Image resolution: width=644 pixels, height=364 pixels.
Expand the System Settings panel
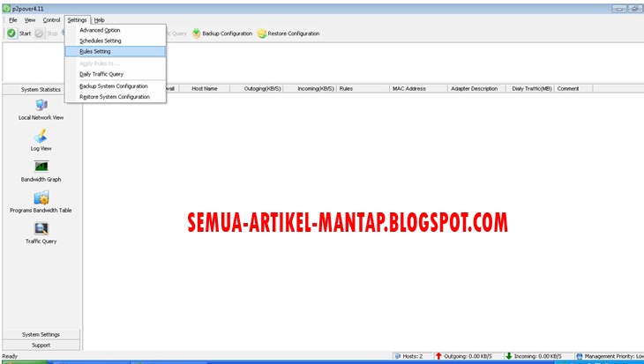(x=41, y=334)
